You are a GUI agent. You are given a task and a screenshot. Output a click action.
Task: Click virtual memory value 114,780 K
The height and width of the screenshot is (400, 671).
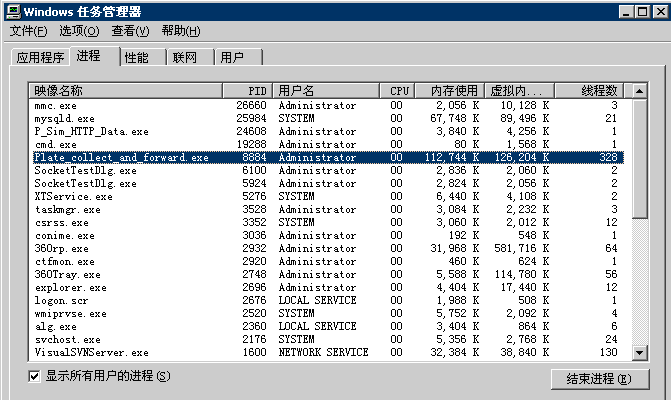[522, 274]
